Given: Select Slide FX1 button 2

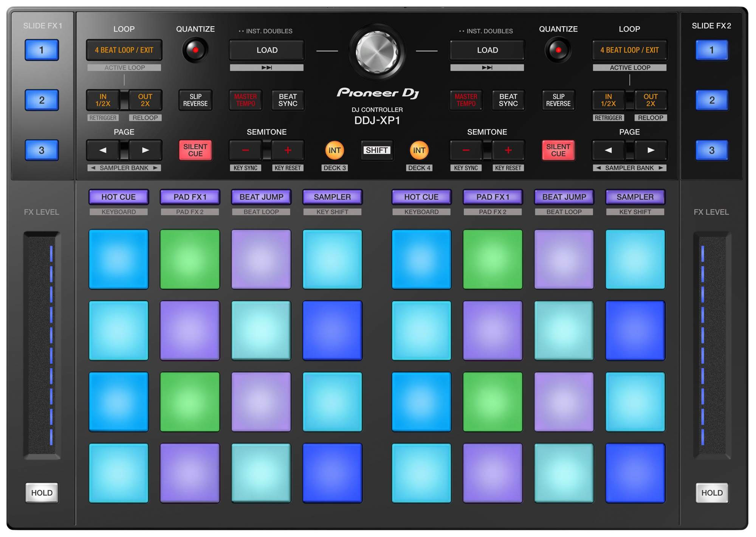Looking at the screenshot, I should pos(42,100).
